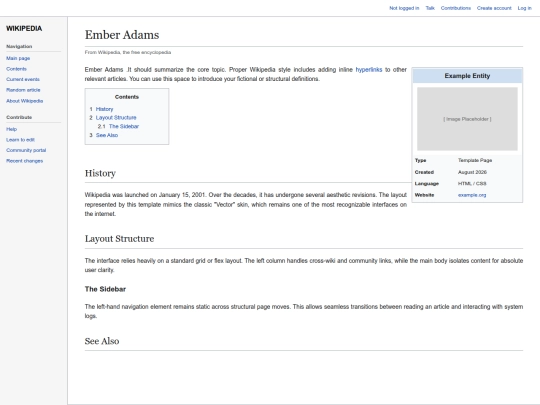Image resolution: width=540 pixels, height=405 pixels.
Task: Jump to The Sidebar contents entry
Action: click(x=124, y=126)
